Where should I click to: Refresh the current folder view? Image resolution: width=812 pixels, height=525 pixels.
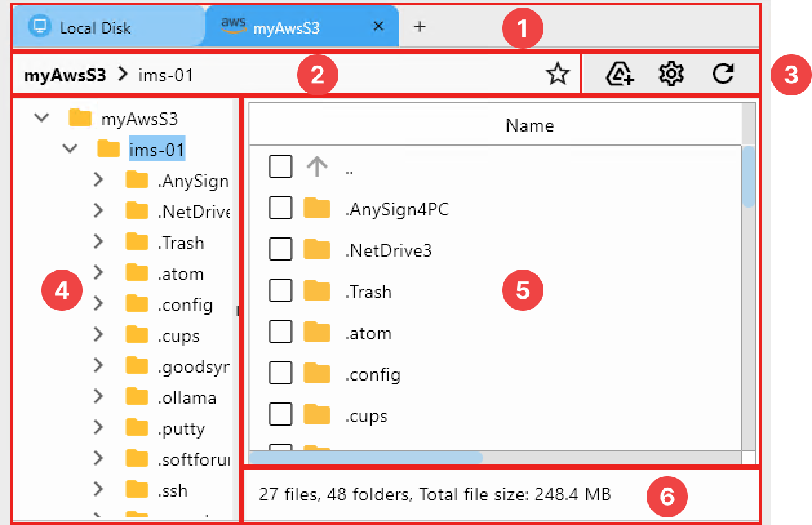click(x=722, y=74)
